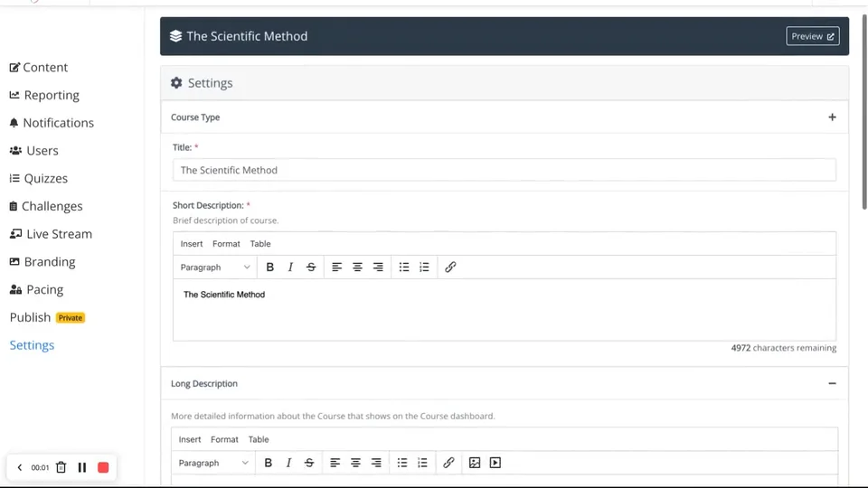Insert numbered list in Short Description editor
The image size is (868, 488).
[x=425, y=267]
